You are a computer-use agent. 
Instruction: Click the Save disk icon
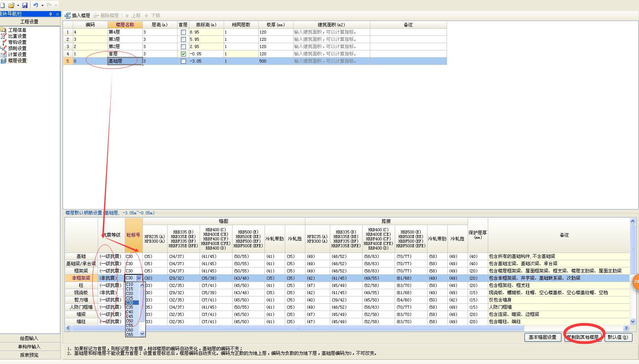[25, 5]
